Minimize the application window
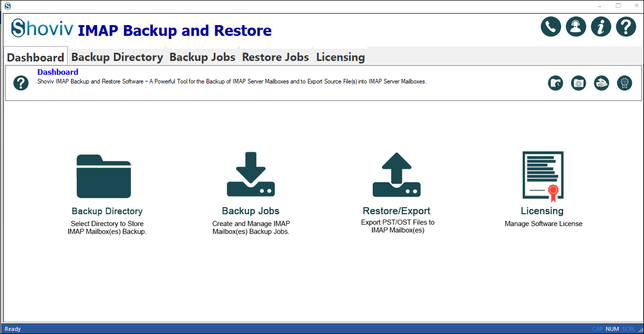 (x=600, y=6)
